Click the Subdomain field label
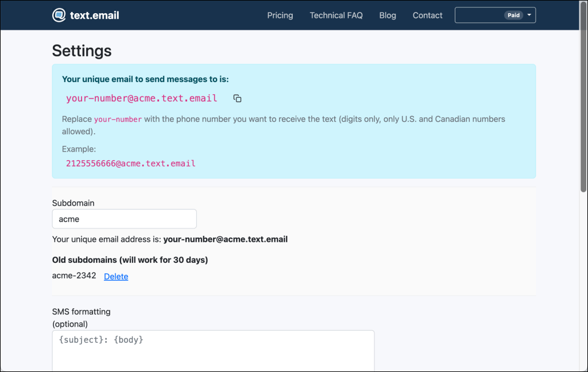The image size is (588, 372). point(73,203)
